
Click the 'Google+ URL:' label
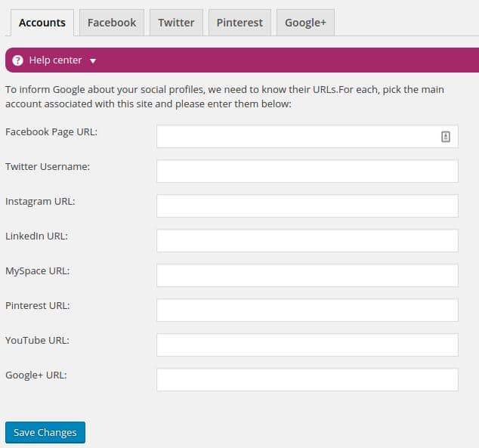pos(36,375)
